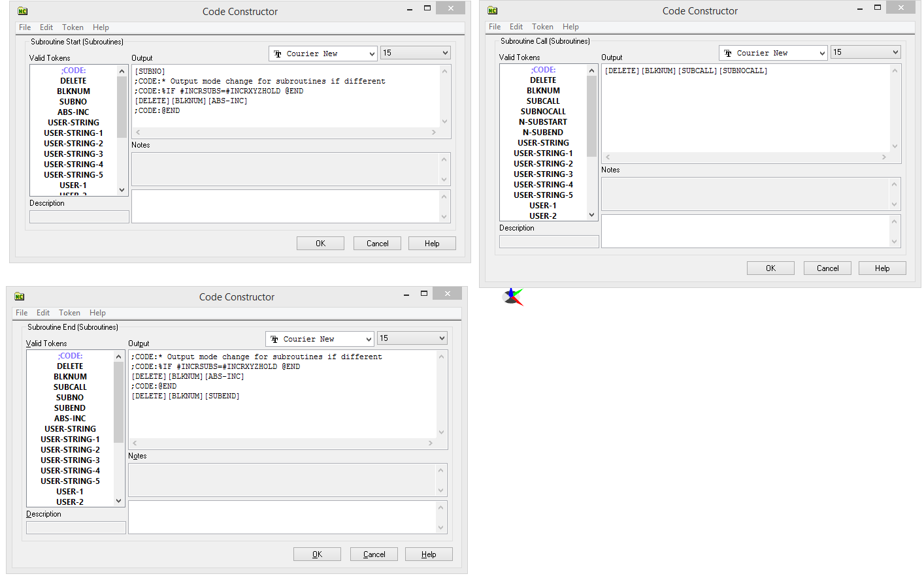Click the Description field in the Subroutine End dialog
The height and width of the screenshot is (576, 924).
76,527
